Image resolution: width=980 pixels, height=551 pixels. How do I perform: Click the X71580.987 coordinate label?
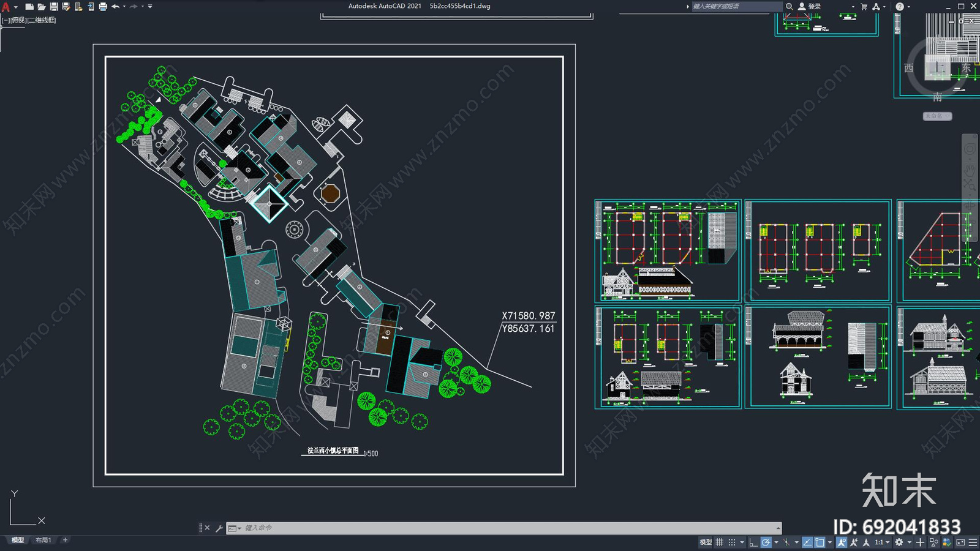(529, 316)
